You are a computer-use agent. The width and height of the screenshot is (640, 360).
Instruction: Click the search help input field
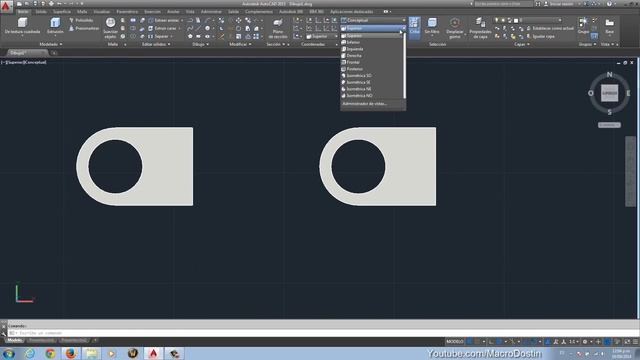pyautogui.click(x=503, y=4)
